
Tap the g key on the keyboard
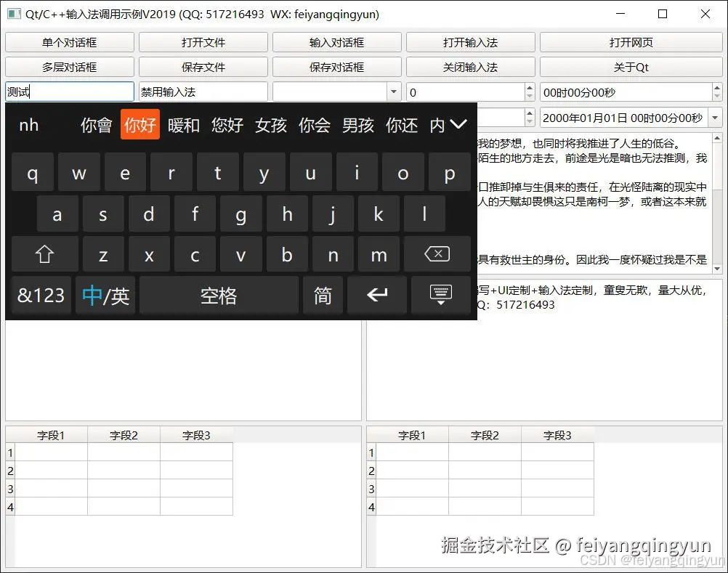240,214
